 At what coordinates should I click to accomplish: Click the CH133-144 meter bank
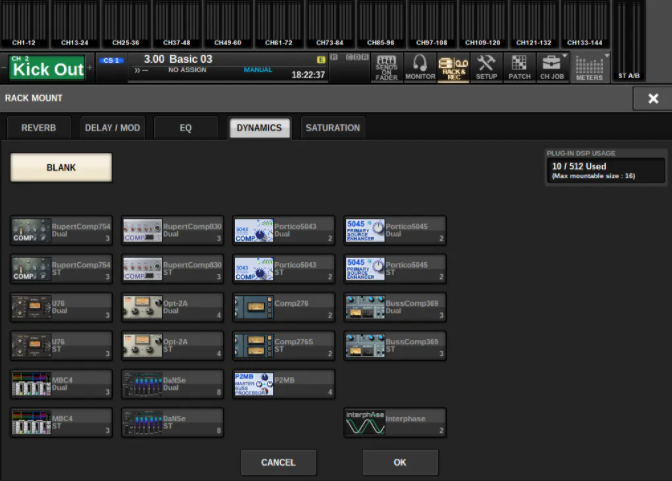coord(585,24)
